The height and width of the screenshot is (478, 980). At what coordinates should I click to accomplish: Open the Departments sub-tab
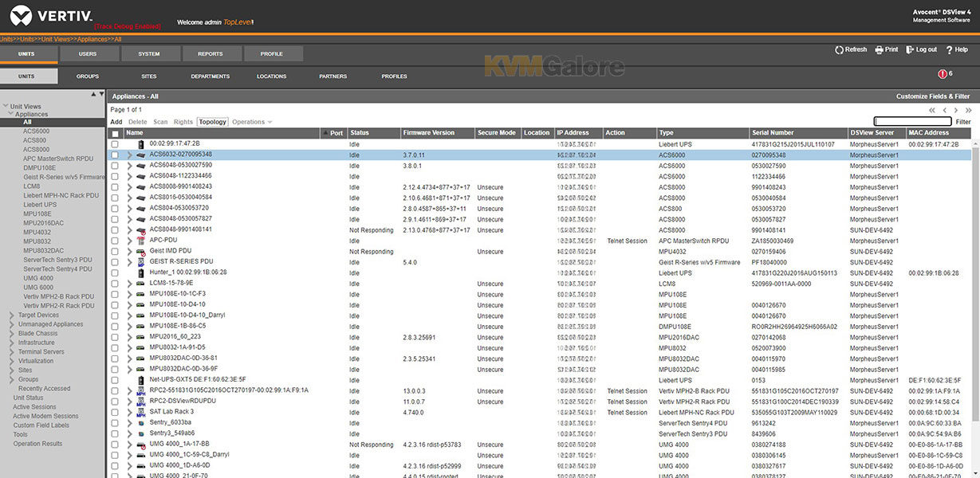211,76
